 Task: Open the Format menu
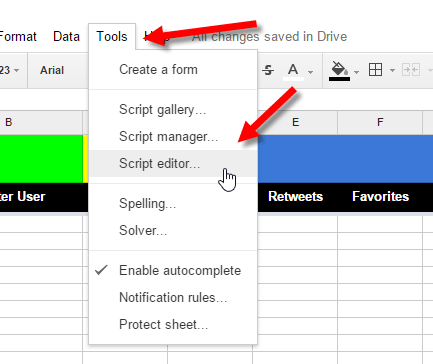[18, 37]
